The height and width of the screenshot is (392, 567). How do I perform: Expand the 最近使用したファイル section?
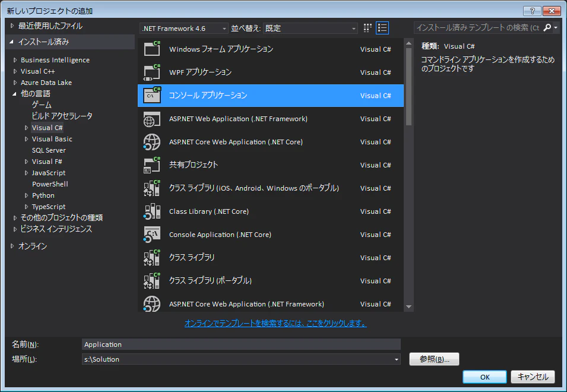point(12,26)
